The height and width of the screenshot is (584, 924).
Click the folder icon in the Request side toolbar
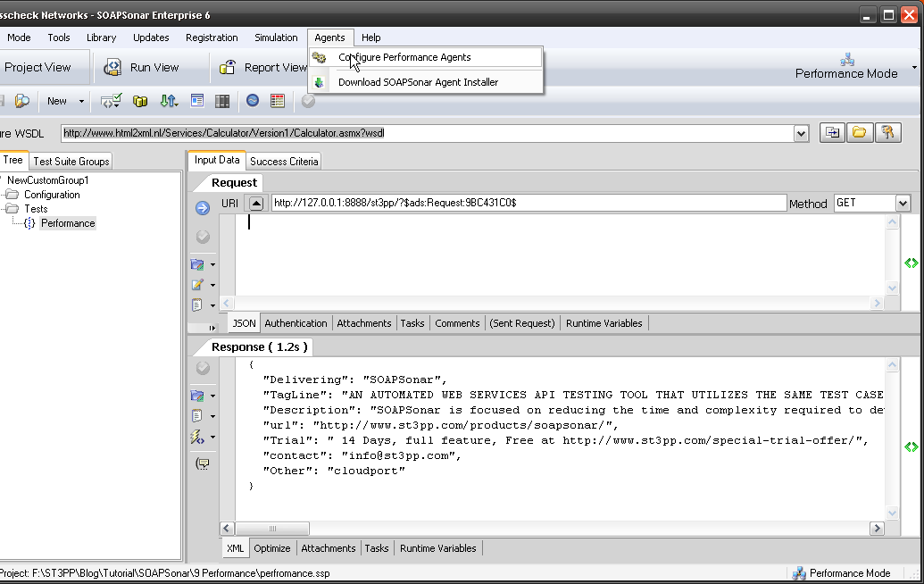197,264
